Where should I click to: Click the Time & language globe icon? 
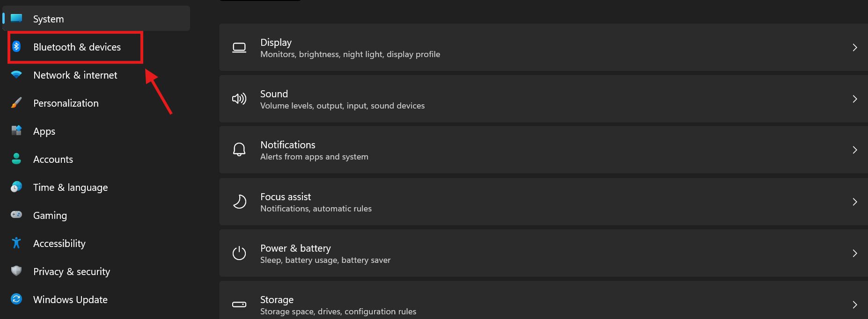tap(16, 187)
